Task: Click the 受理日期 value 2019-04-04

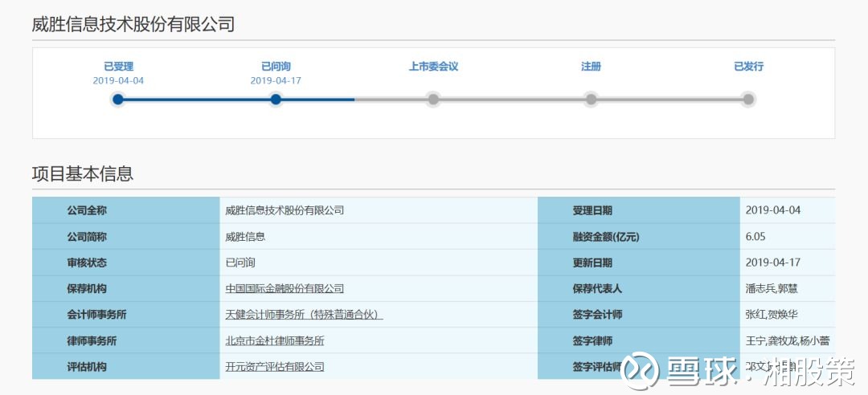Action: point(773,210)
